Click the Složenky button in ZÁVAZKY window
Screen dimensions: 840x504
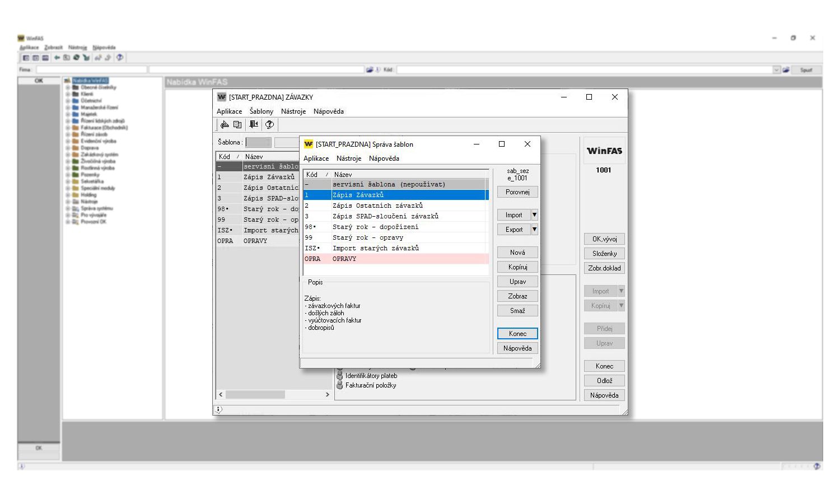(604, 254)
